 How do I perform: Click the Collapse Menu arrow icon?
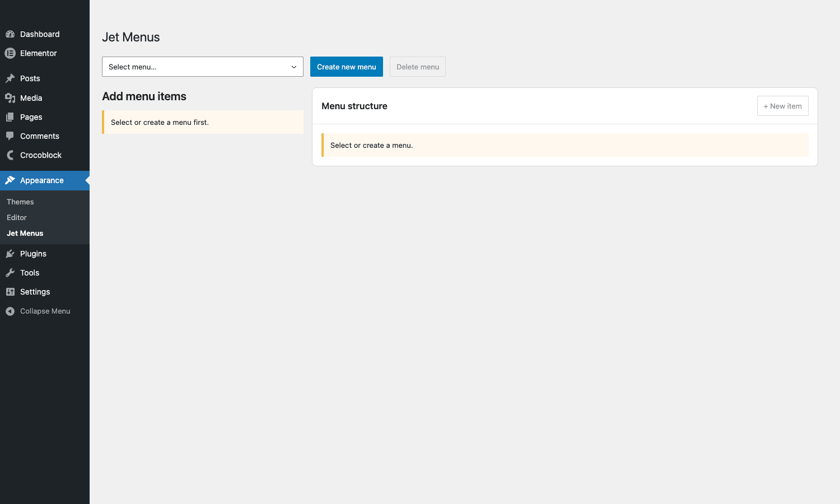[x=10, y=311]
